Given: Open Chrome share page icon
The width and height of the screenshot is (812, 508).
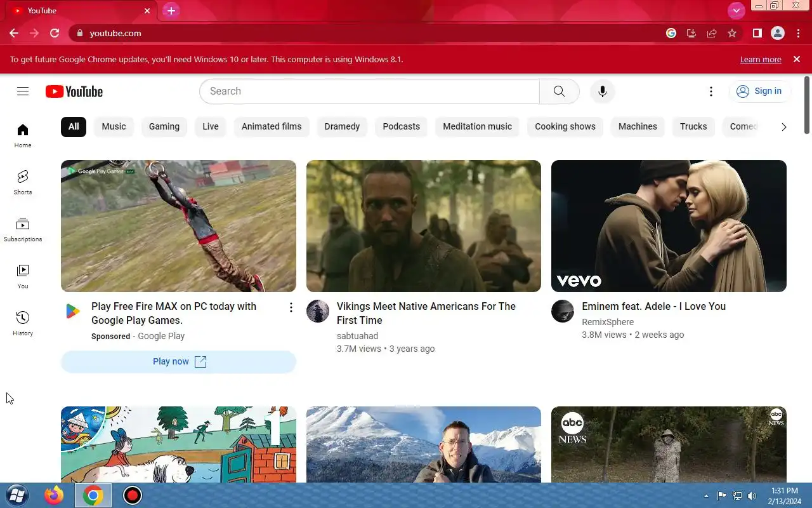Looking at the screenshot, I should 712,33.
